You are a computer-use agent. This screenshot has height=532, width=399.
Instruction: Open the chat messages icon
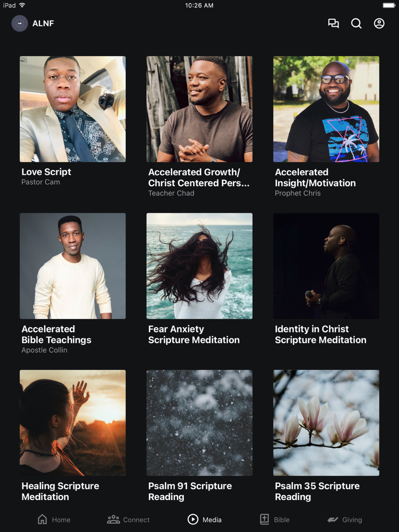coord(333,24)
